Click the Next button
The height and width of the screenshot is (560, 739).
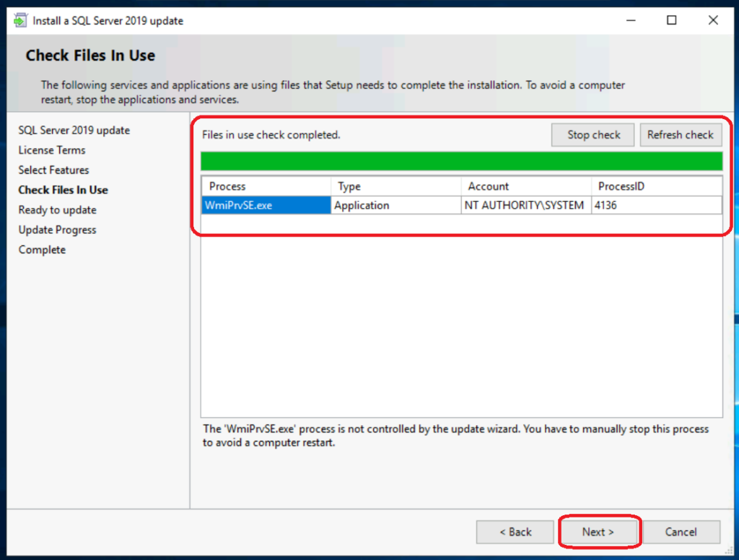pos(598,532)
